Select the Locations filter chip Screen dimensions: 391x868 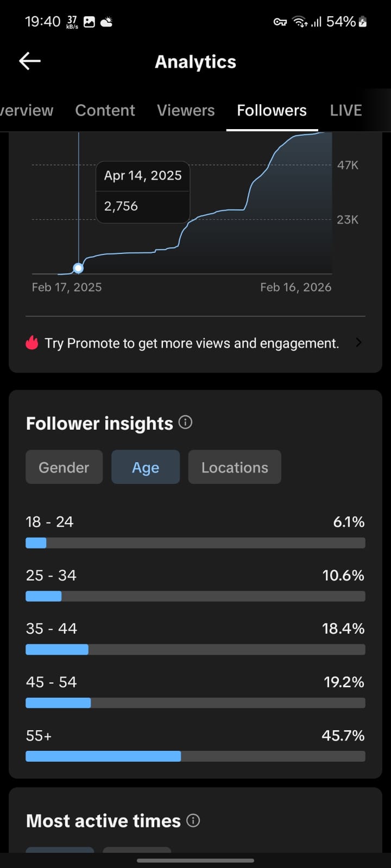coord(235,467)
